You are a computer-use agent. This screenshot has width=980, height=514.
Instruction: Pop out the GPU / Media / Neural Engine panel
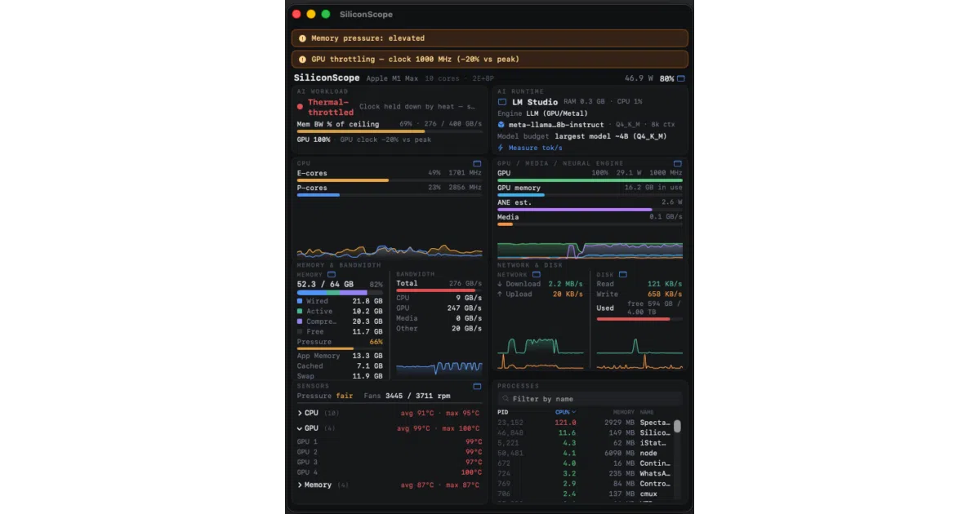click(x=678, y=163)
